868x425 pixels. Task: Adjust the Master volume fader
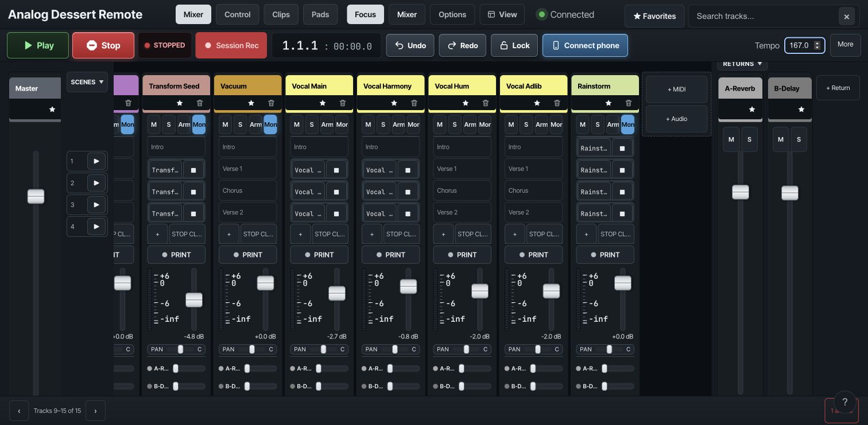point(36,197)
